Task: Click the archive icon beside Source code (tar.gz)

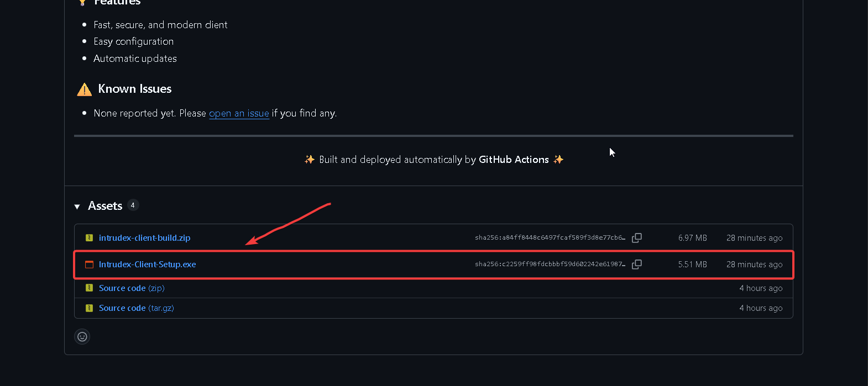Action: 89,308
